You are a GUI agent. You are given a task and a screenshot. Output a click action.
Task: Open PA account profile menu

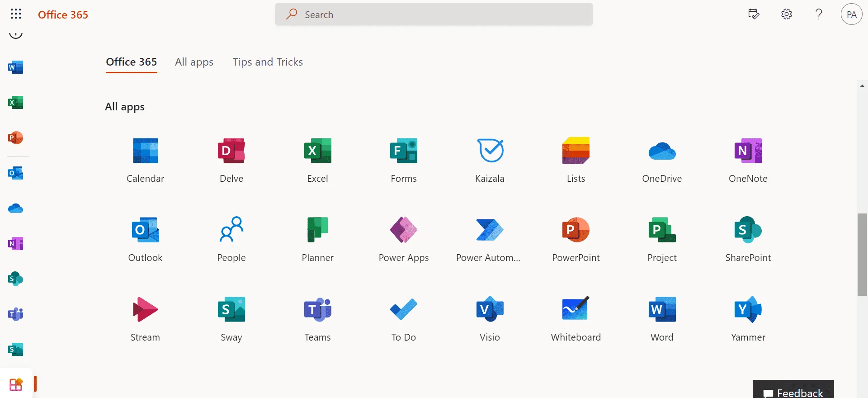coord(852,14)
